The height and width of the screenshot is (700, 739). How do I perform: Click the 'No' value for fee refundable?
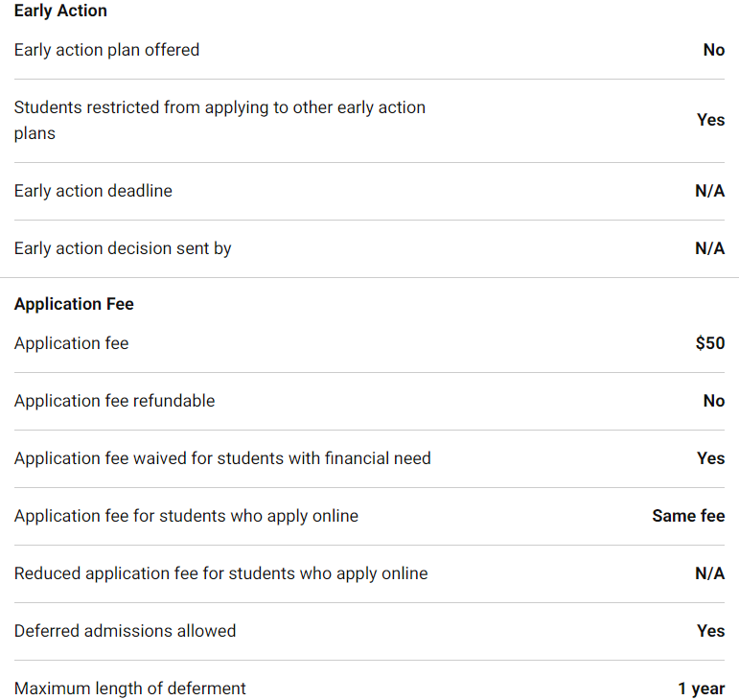[x=713, y=401]
